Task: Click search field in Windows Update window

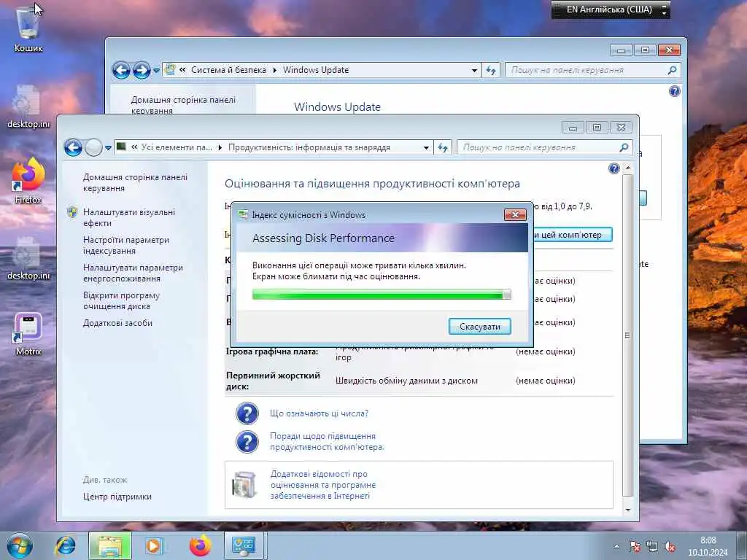Action: click(586, 71)
